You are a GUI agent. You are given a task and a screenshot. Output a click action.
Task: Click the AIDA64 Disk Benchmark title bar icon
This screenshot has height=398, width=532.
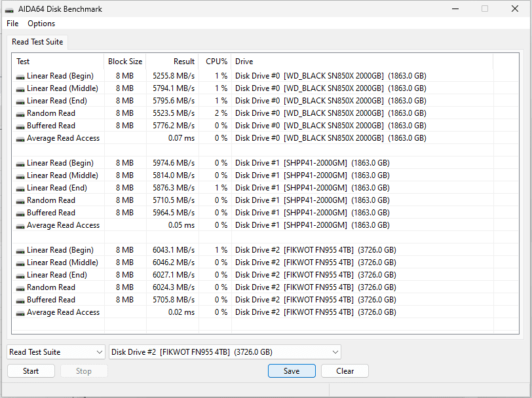coord(9,10)
